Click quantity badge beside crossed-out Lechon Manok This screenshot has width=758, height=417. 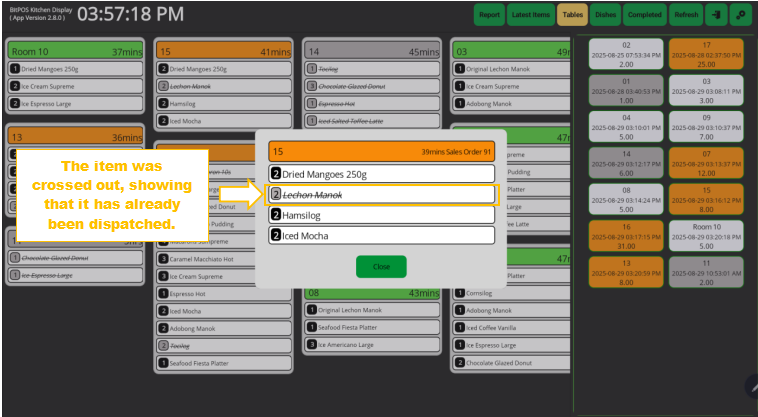click(277, 195)
